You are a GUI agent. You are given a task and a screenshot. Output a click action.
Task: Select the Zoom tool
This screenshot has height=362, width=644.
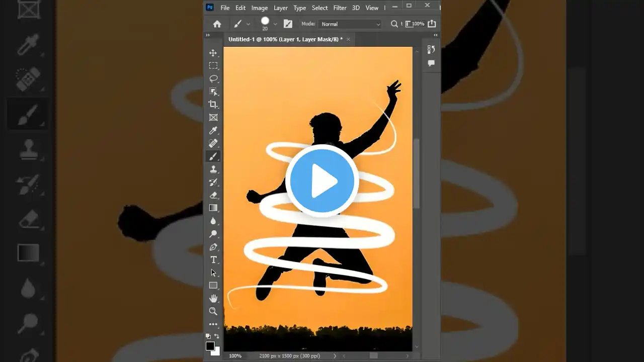(x=213, y=311)
